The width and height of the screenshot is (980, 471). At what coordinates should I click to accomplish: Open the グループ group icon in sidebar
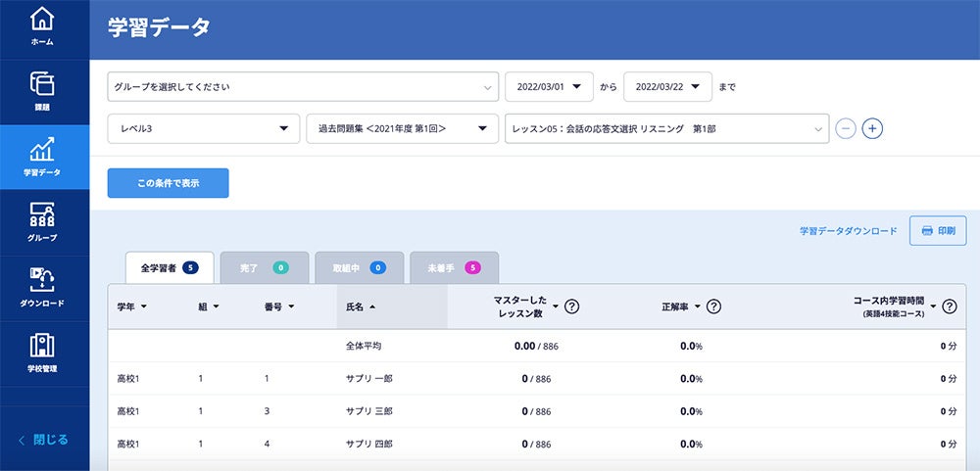click(43, 215)
